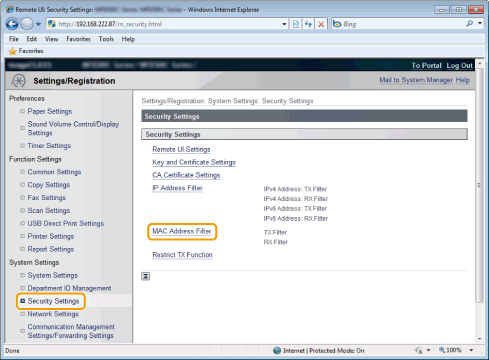Click the scrollbar down arrow
The height and width of the screenshot is (360, 489).
click(480, 339)
